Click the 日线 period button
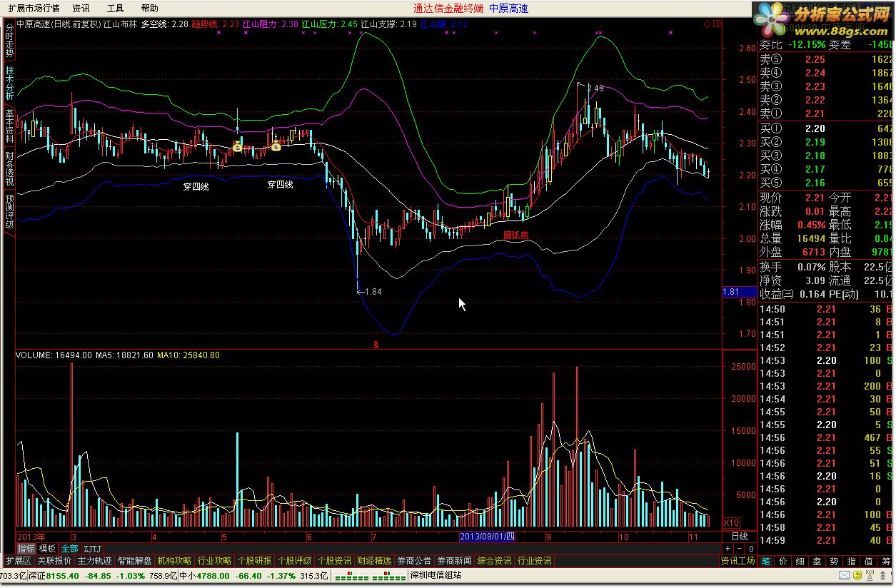 pyautogui.click(x=740, y=536)
